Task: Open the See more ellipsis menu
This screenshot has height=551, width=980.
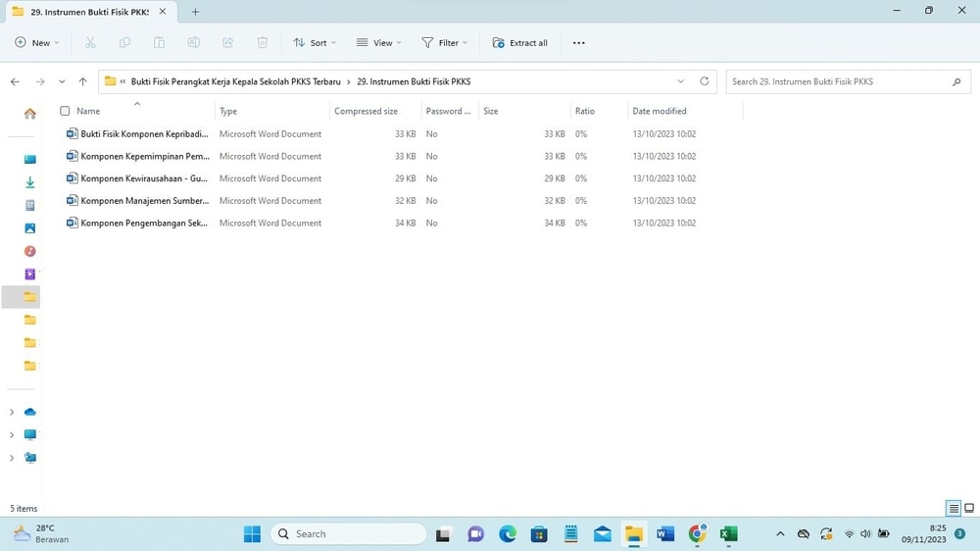Action: 578,43
